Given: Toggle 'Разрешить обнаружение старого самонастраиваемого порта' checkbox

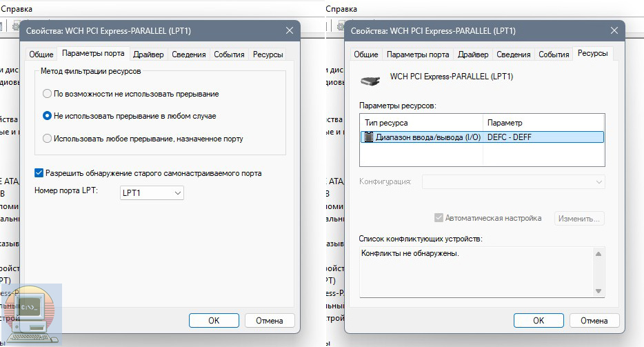Looking at the screenshot, I should pyautogui.click(x=39, y=173).
